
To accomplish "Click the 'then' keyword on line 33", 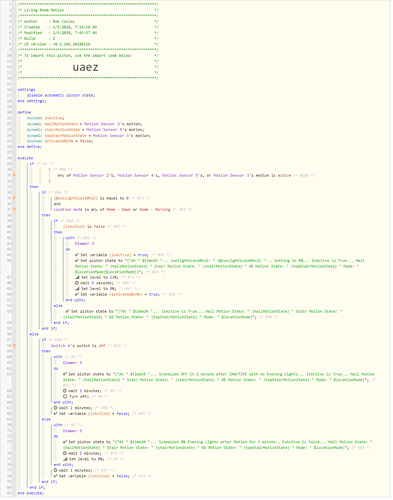I will (34, 187).
